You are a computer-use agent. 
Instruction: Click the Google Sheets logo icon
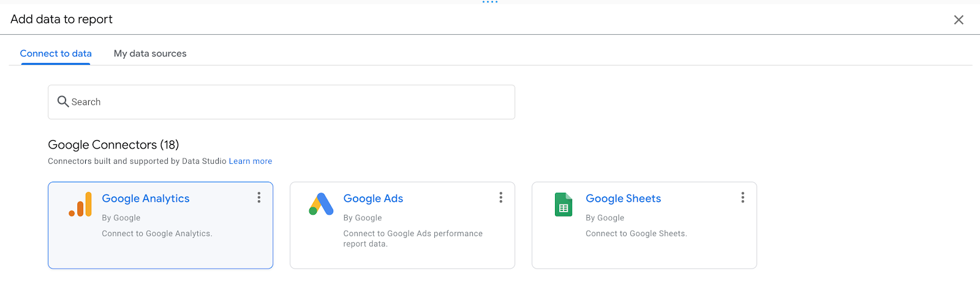point(563,205)
